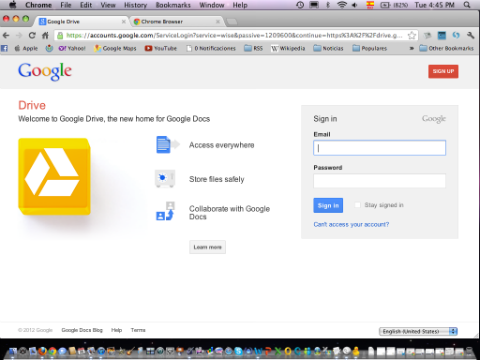The height and width of the screenshot is (360, 480).
Task: Click the blue swirl extension icon in toolbar
Action: pos(456,35)
